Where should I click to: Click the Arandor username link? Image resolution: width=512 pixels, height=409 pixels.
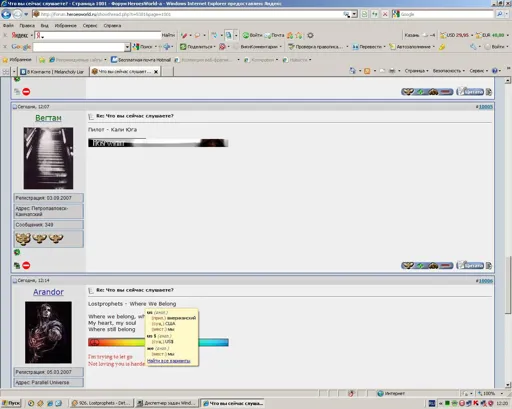48,292
